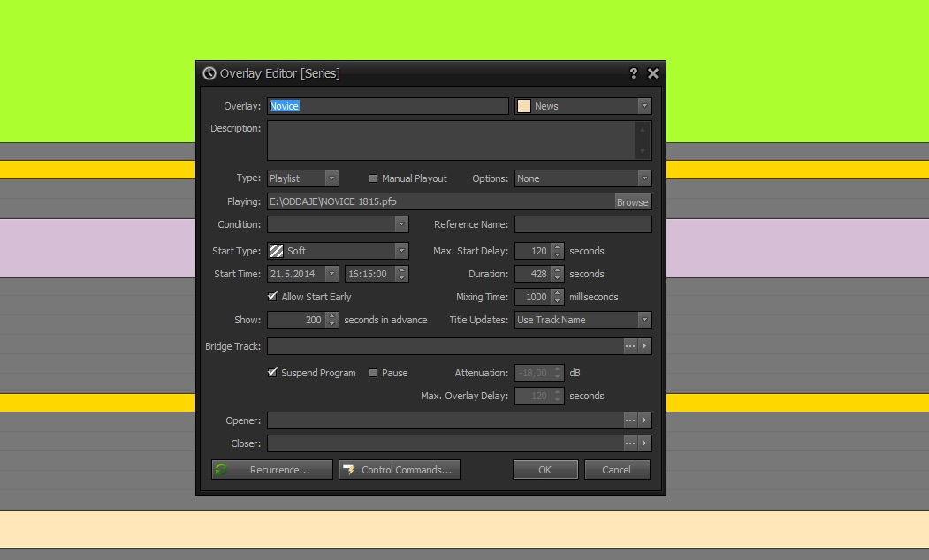Close the Overlay Editor dialog
The height and width of the screenshot is (560, 929).
[653, 73]
